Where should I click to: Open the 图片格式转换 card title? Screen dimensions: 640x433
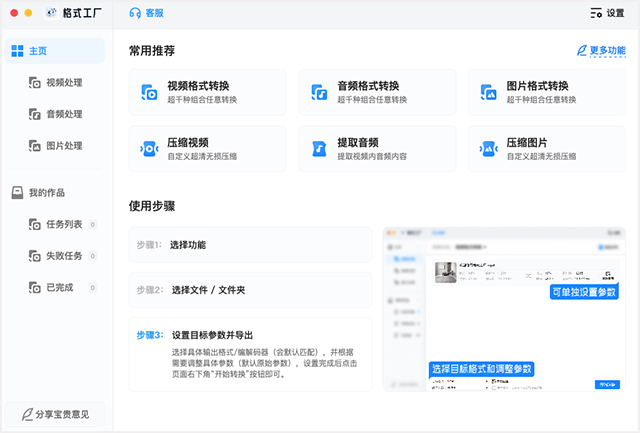coord(538,86)
